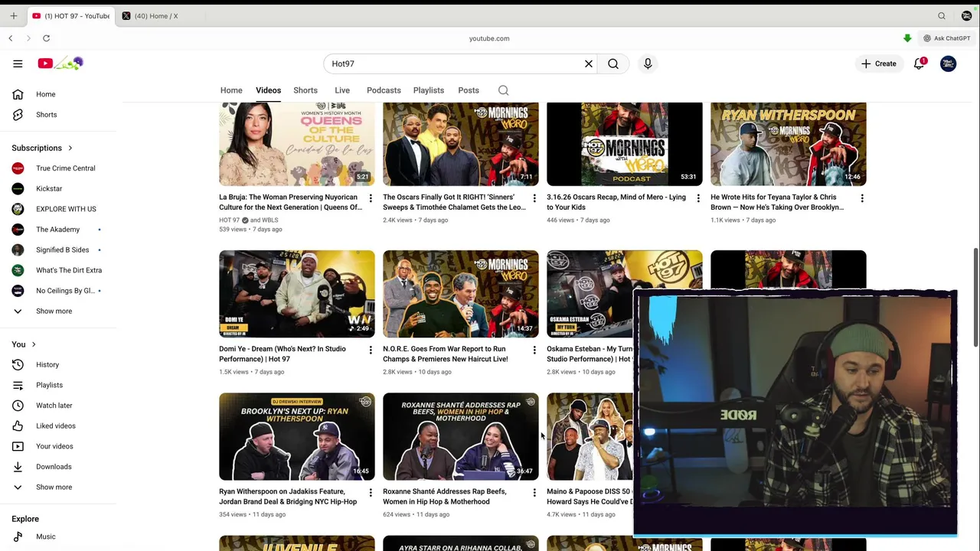980x551 pixels.
Task: Open options for Roxanne Shanté video
Action: click(x=534, y=493)
